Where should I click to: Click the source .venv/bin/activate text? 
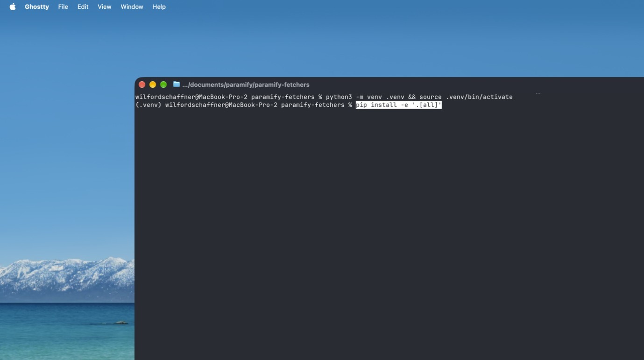pyautogui.click(x=466, y=97)
